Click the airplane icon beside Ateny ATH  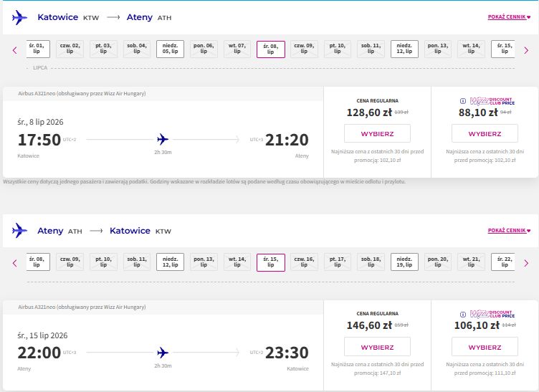(x=19, y=231)
